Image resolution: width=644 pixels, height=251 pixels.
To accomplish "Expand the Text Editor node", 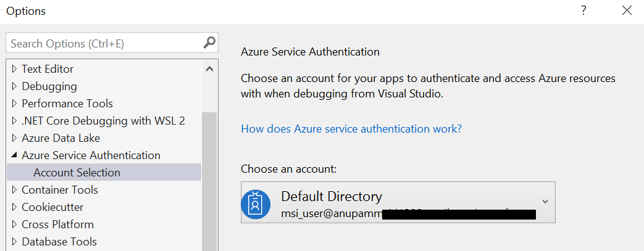I will click(15, 69).
